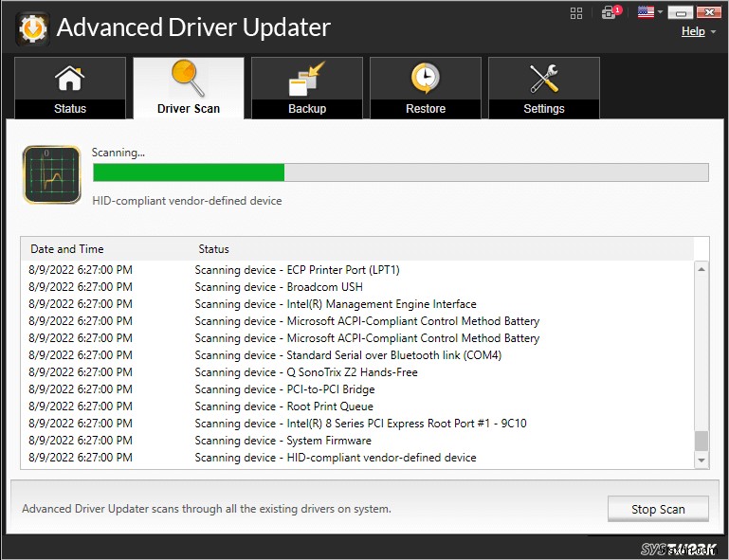
Task: Open the Backup tab
Action: [307, 88]
